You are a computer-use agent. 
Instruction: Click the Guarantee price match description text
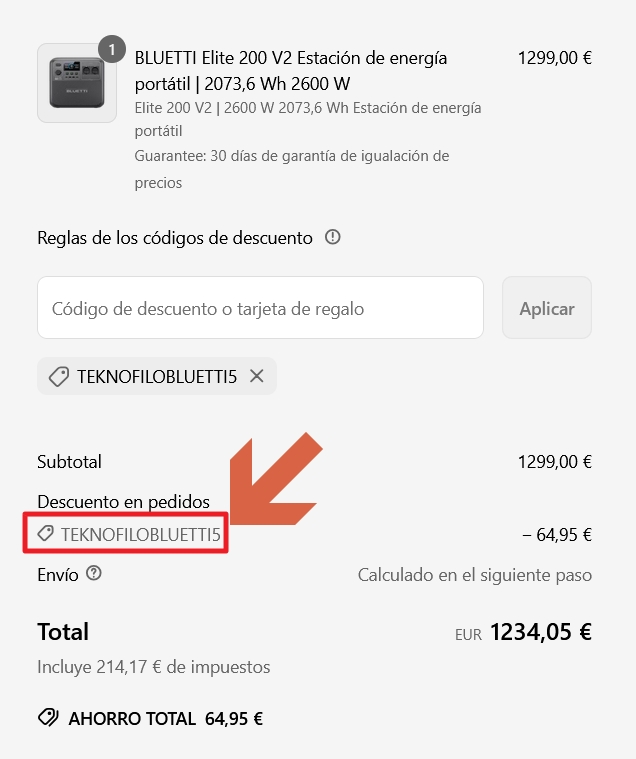click(x=292, y=169)
